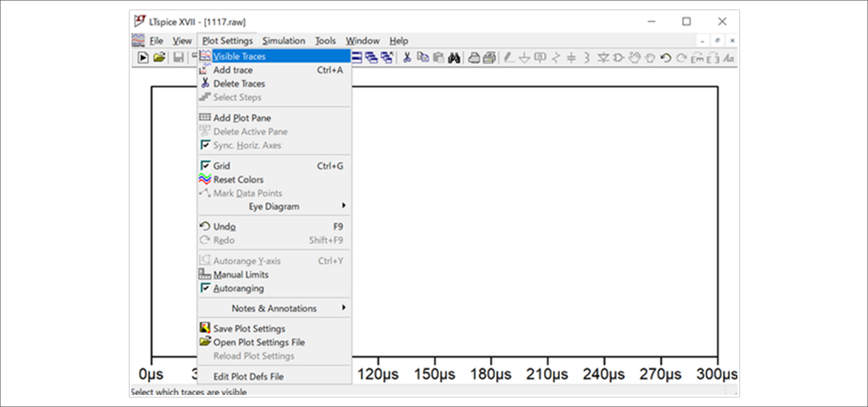Select the Diode tool

click(603, 58)
